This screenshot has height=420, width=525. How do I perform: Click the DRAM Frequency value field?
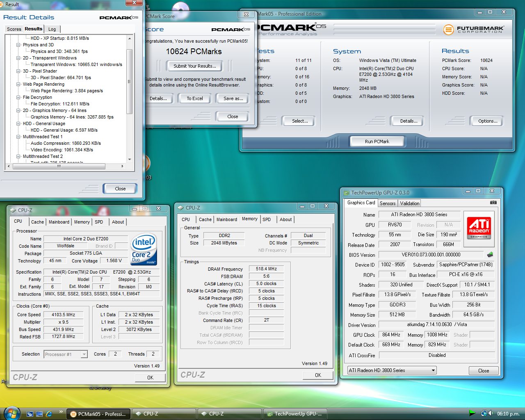tap(266, 269)
